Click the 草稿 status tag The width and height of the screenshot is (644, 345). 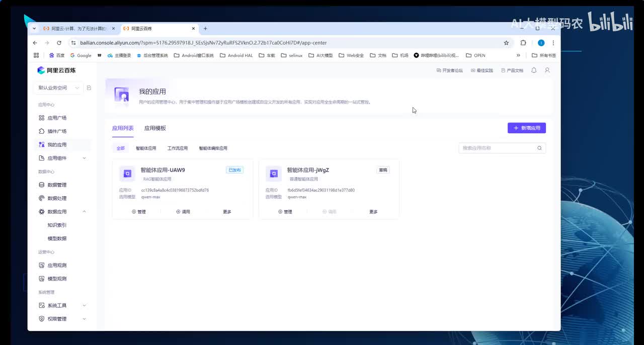click(383, 170)
